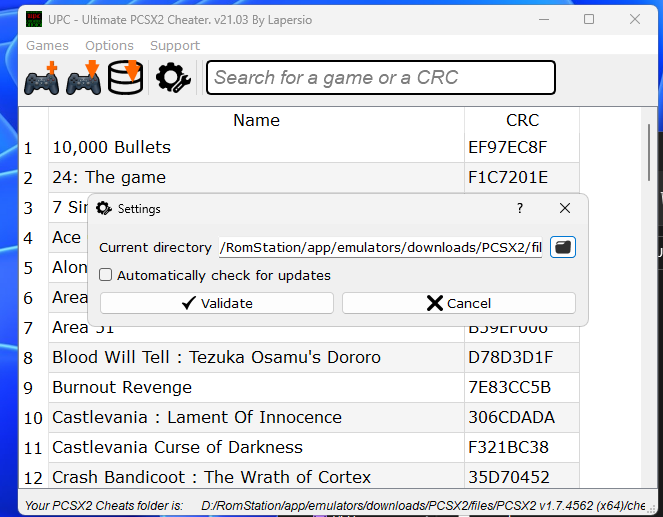Click the Current directory path field

tap(380, 247)
